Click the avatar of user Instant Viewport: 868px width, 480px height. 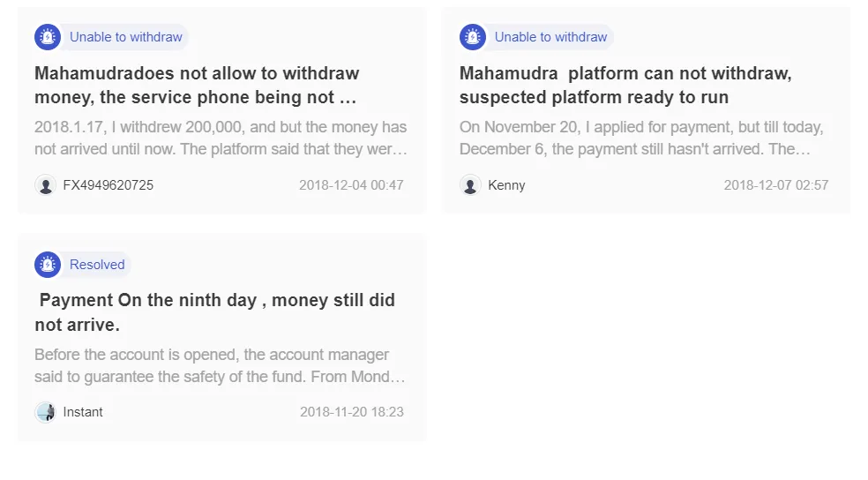[x=45, y=412]
